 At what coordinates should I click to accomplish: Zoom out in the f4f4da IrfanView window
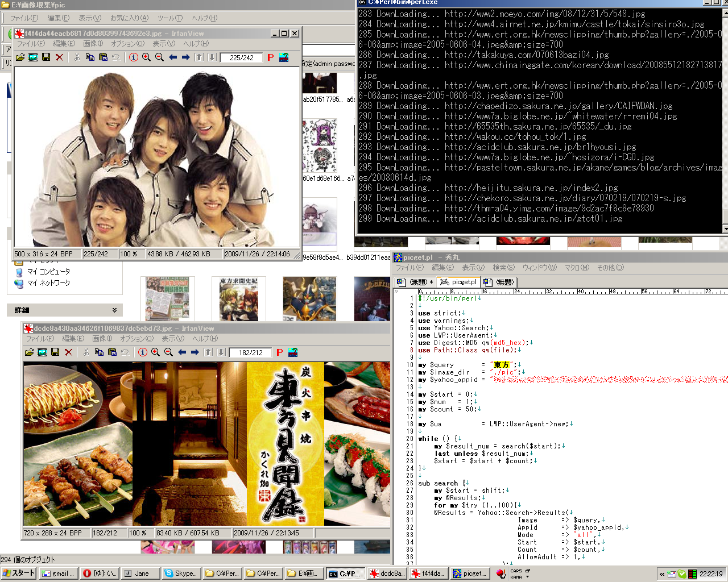click(159, 57)
